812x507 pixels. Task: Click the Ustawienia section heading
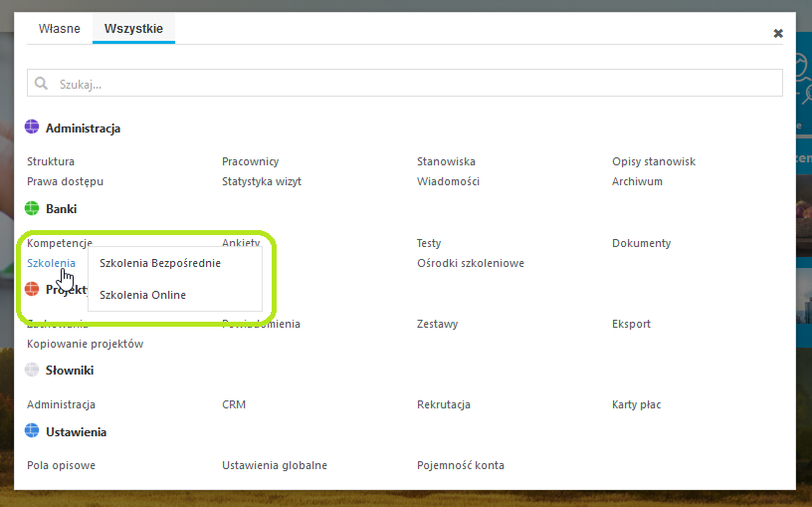click(x=76, y=432)
